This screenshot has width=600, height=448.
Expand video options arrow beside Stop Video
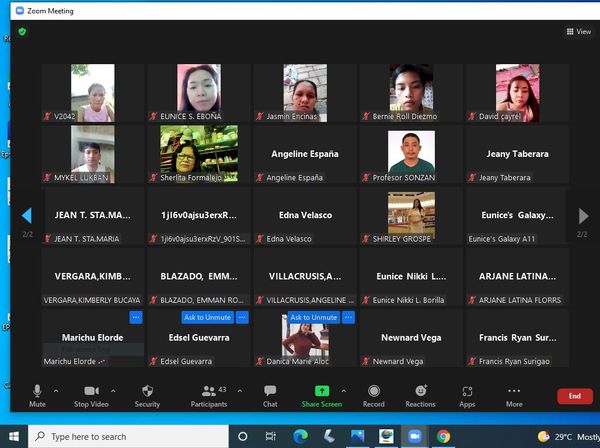(114, 391)
